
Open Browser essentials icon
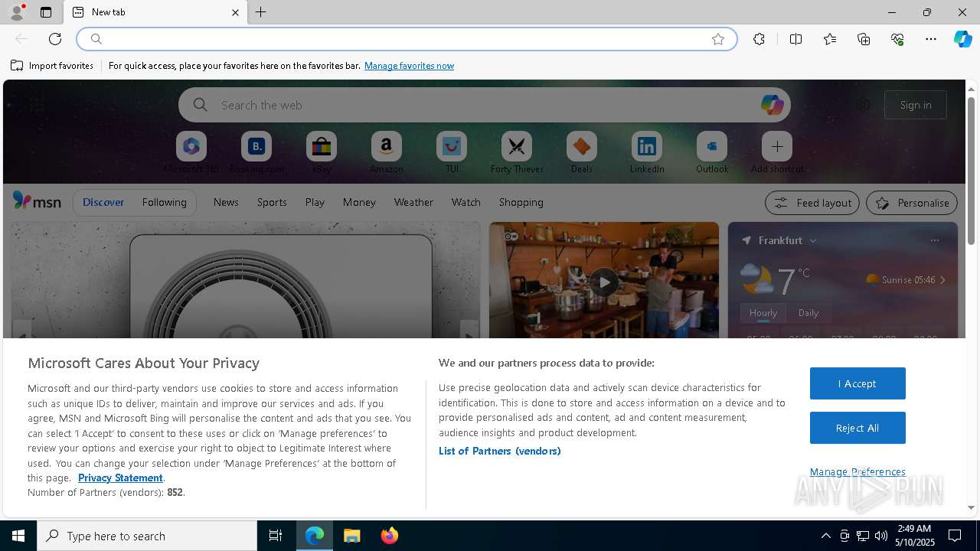click(x=897, y=39)
